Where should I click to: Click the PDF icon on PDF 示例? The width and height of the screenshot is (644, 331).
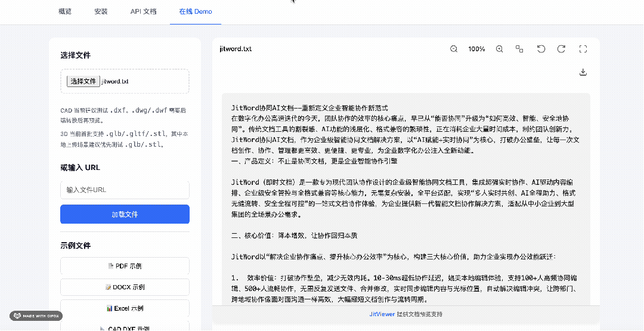click(110, 266)
